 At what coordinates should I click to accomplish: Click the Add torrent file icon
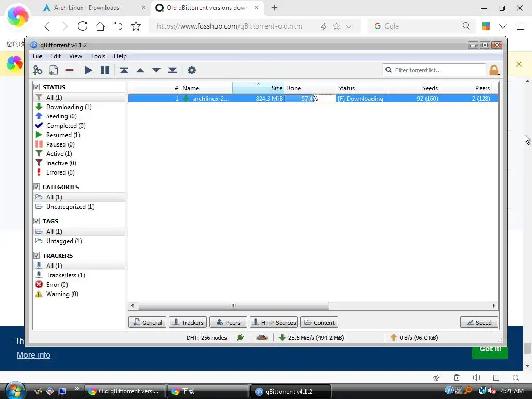point(54,70)
